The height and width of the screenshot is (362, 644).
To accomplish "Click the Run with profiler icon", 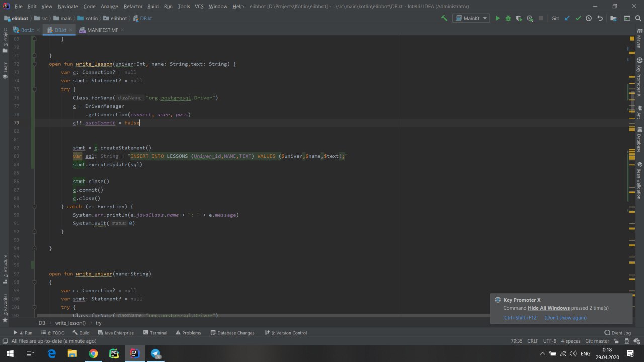I will [530, 18].
